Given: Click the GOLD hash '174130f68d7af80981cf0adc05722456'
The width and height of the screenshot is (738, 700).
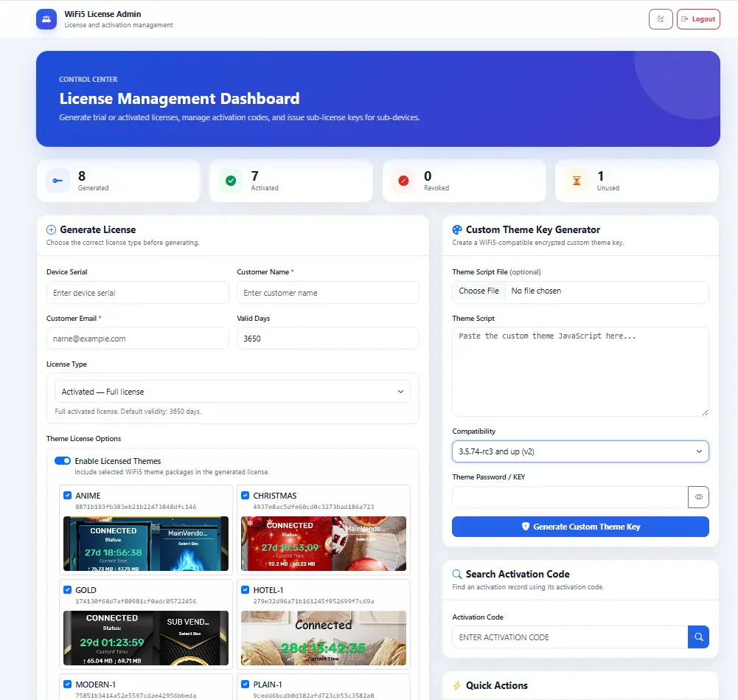Looking at the screenshot, I should pos(136,601).
